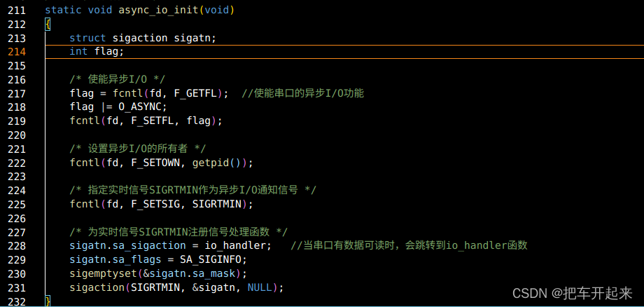Click the opening brace on line 212
Viewport: 644px width, 307px height.
tap(48, 25)
